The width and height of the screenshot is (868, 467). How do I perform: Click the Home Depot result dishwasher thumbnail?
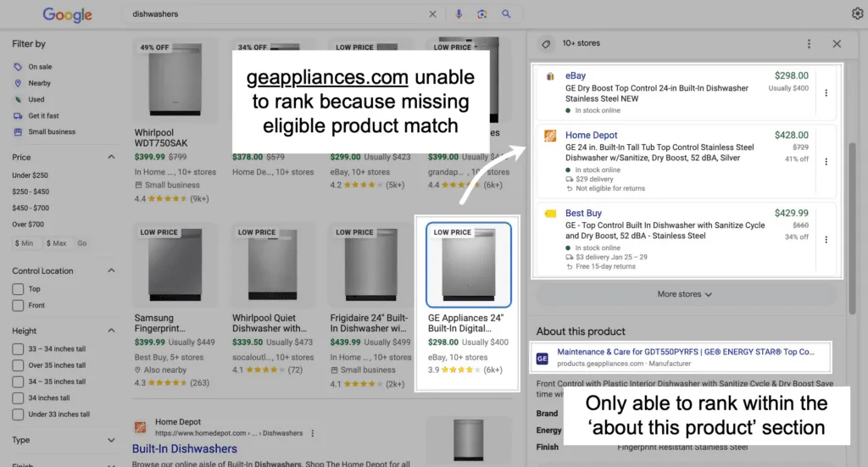468,440
